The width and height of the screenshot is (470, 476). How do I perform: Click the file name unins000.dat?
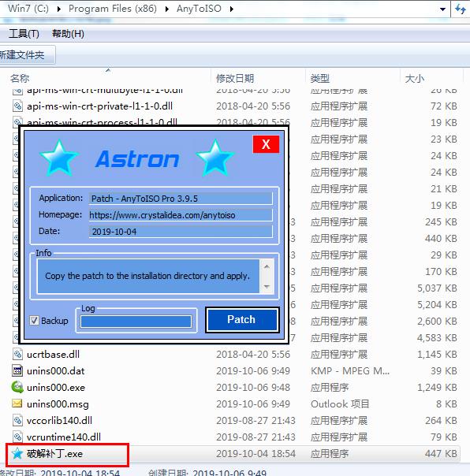[56, 371]
